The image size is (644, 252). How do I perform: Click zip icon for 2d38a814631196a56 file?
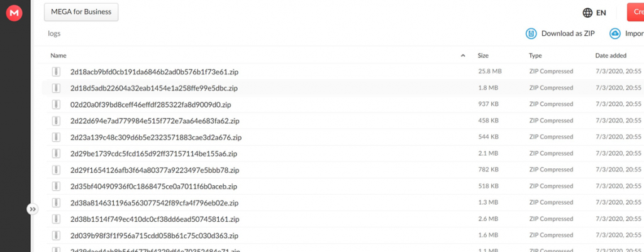click(56, 203)
